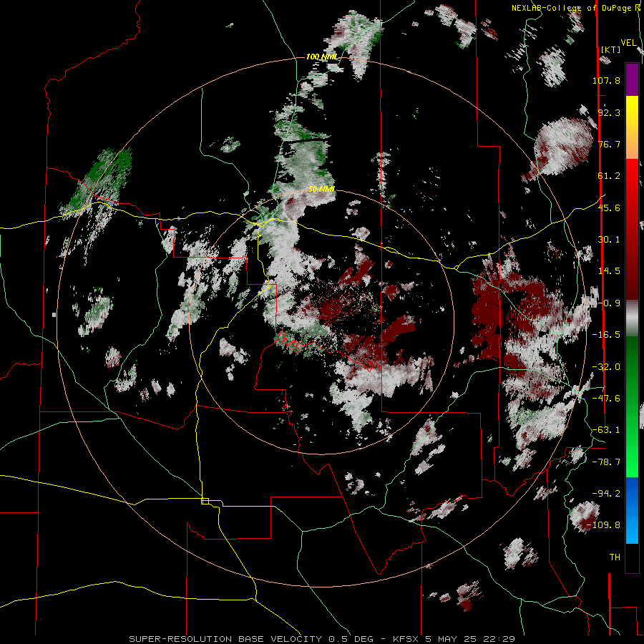Screen dimensions: 644x644
Task: Click the small yellow square highway junction marker
Action: pos(205,501)
